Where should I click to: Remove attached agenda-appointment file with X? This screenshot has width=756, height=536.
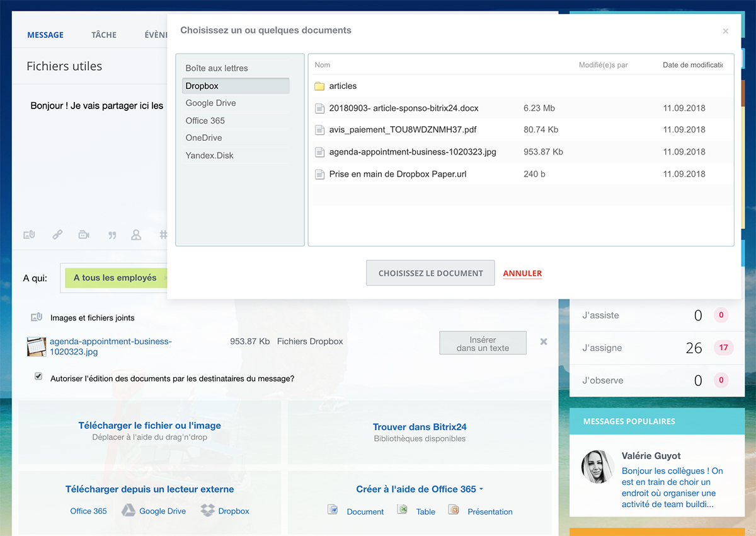[x=544, y=342]
